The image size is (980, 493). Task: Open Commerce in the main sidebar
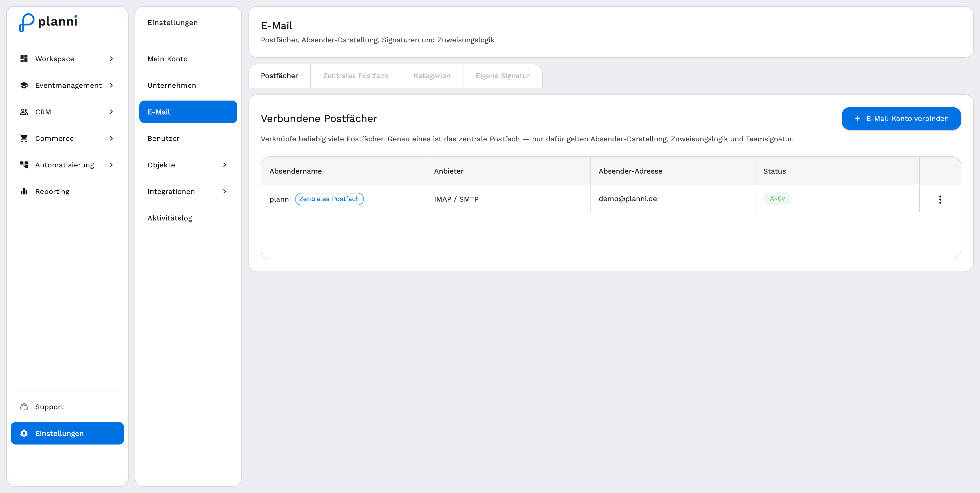click(67, 139)
